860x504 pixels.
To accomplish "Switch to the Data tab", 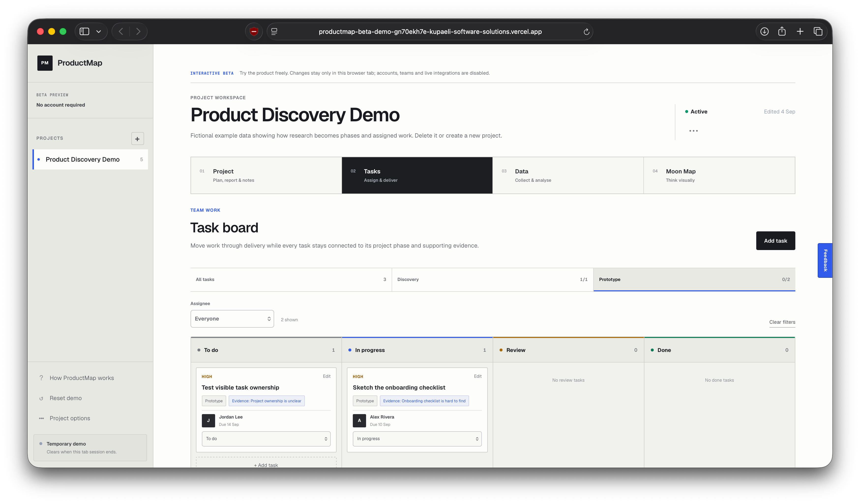I will point(568,175).
